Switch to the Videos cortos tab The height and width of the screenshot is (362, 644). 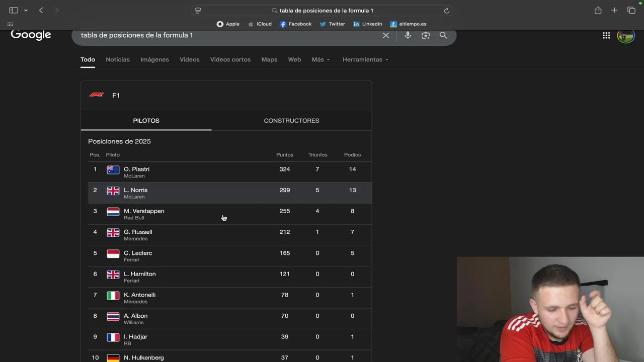click(230, 59)
